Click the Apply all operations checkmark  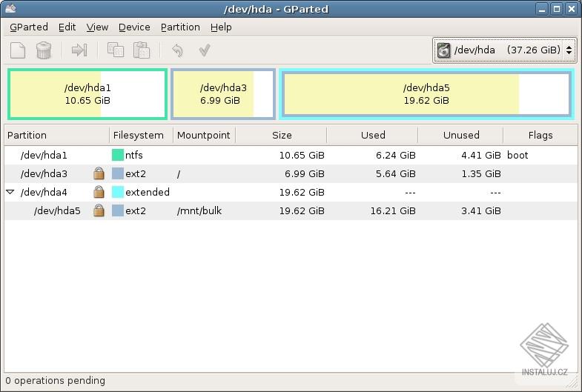click(x=205, y=50)
